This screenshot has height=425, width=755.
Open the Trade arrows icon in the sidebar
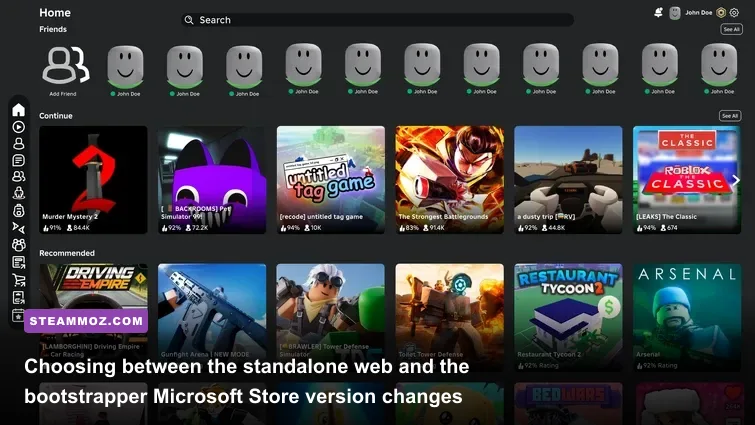[18, 228]
